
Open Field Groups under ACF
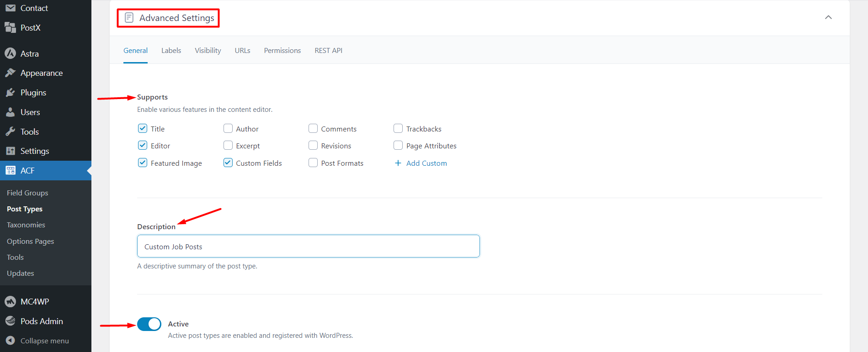pos(27,193)
